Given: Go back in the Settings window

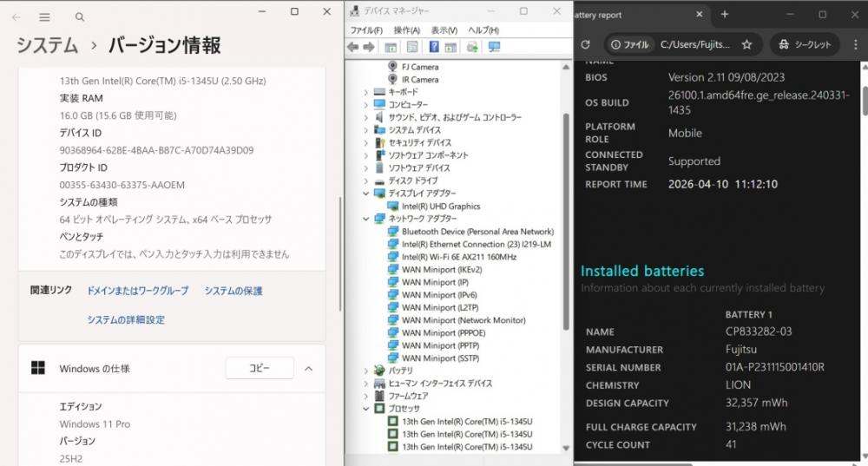Looking at the screenshot, I should pyautogui.click(x=16, y=17).
